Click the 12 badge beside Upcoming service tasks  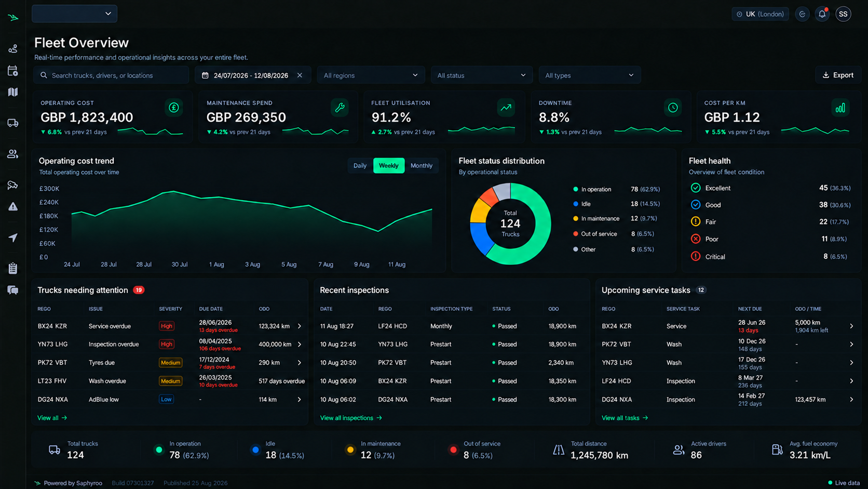tap(701, 290)
